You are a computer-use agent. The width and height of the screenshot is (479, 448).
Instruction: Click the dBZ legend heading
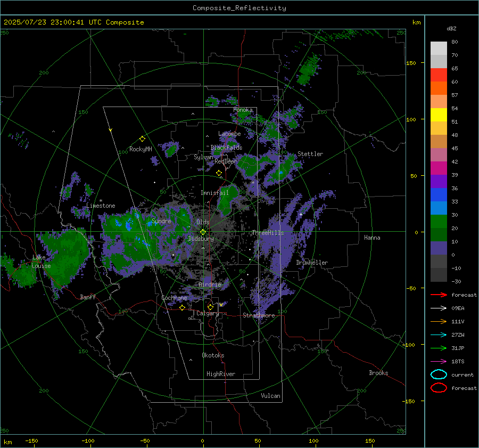click(451, 28)
